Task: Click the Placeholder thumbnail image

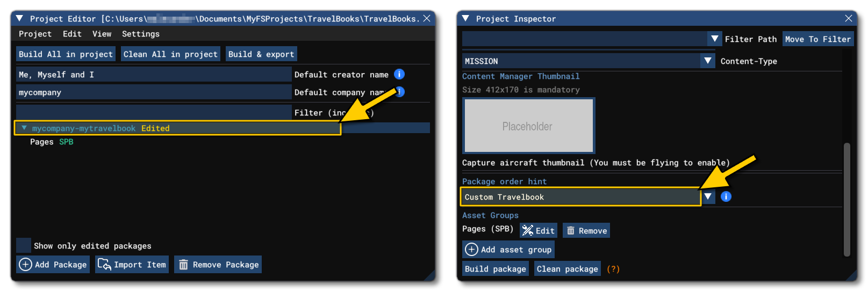Action: pos(529,126)
